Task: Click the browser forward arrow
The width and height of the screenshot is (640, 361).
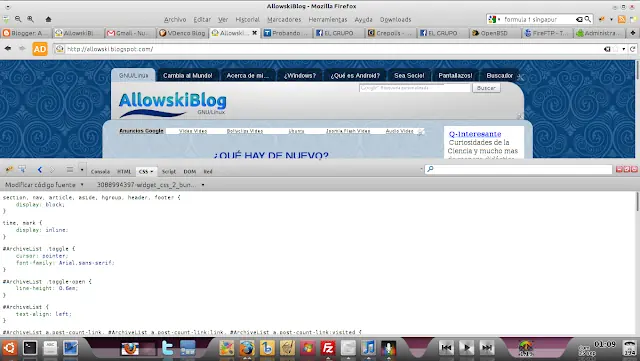Action: click(x=22, y=48)
